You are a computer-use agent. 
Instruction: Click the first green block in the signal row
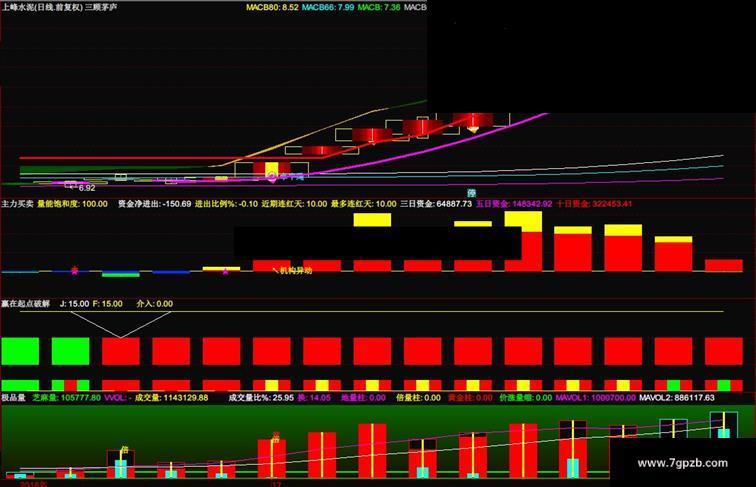point(20,351)
